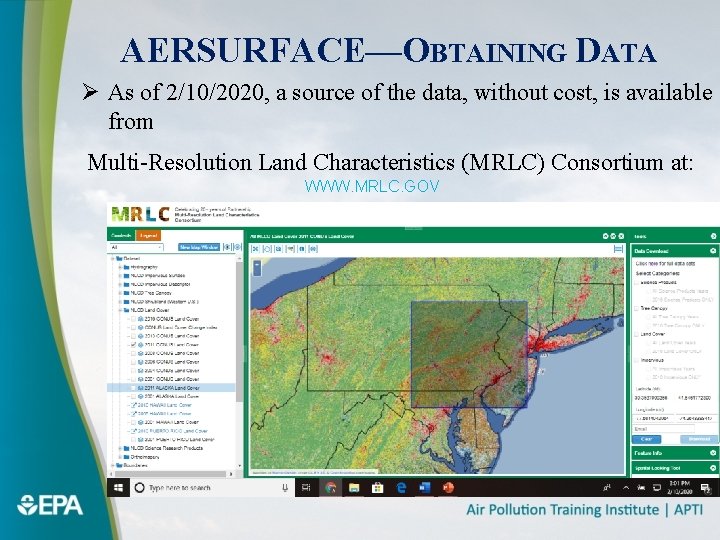Viewport: 720px width, 540px height.
Task: Open File Explorer from the taskbar
Action: pyautogui.click(x=354, y=488)
